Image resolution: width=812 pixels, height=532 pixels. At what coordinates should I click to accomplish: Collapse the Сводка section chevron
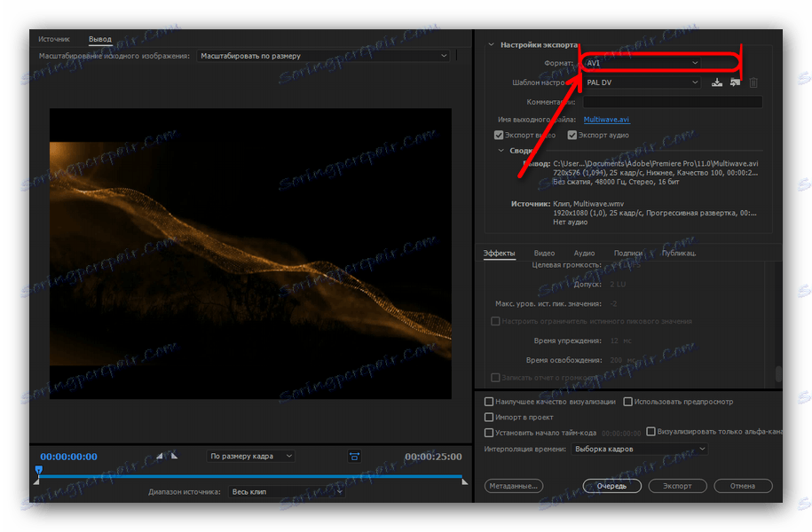pyautogui.click(x=501, y=151)
